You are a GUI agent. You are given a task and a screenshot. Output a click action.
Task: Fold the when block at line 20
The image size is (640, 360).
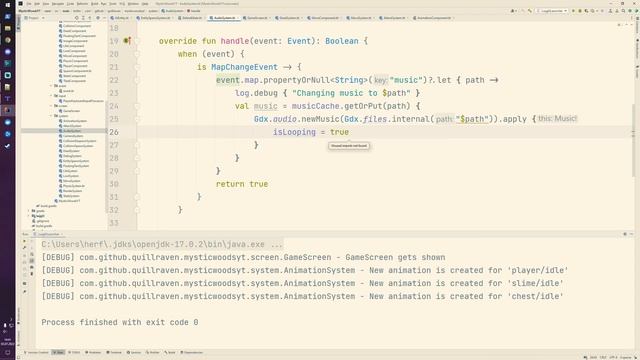point(137,54)
